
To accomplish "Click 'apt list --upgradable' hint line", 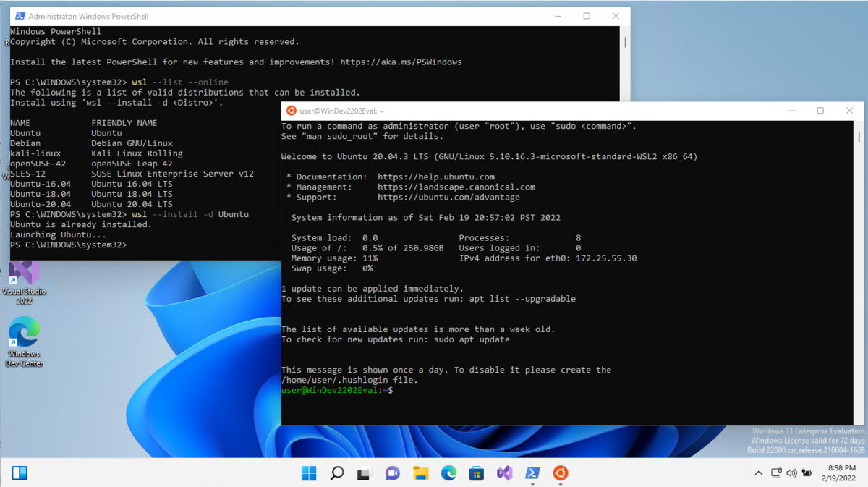I will (428, 299).
